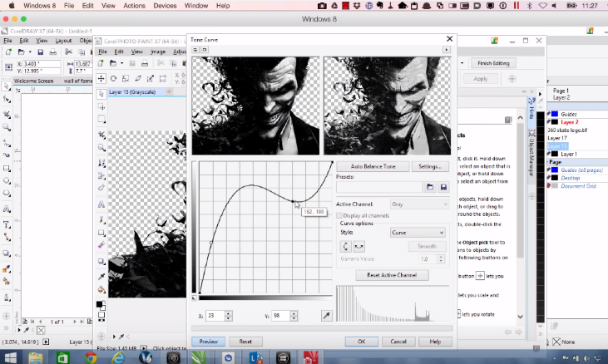Select PHOTO-PAINT Text tool
This screenshot has height=364, width=608.
point(101,204)
